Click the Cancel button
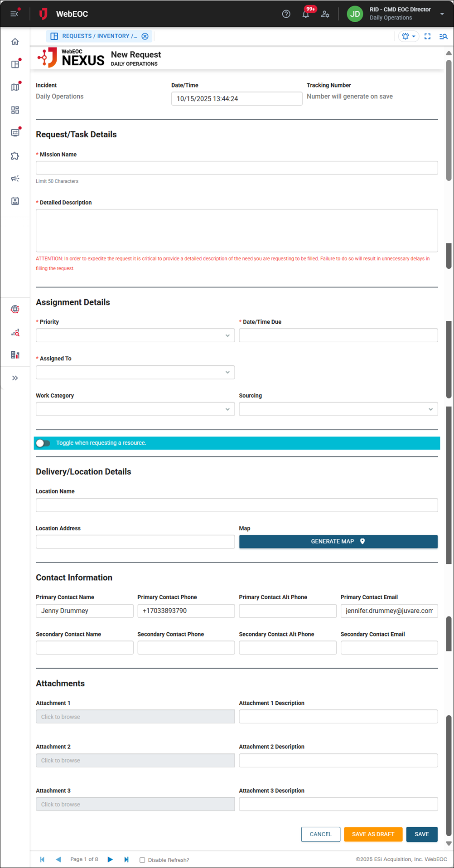454x868 pixels. pyautogui.click(x=321, y=834)
